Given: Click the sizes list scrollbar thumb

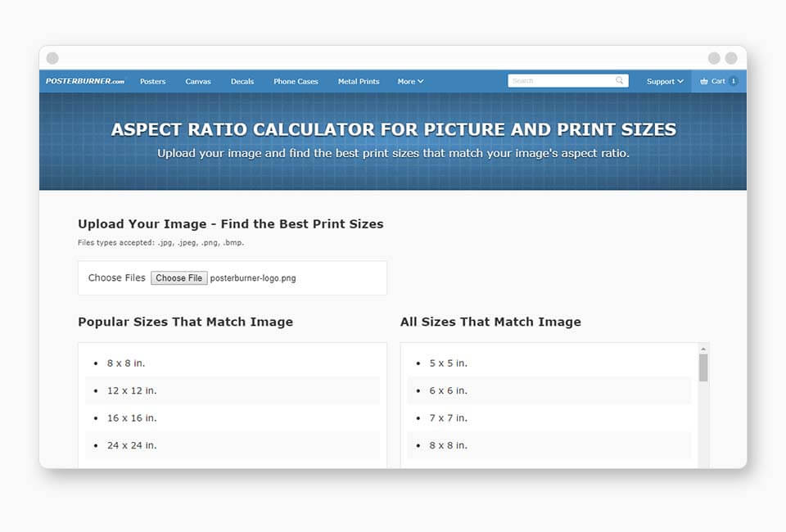Looking at the screenshot, I should click(703, 367).
